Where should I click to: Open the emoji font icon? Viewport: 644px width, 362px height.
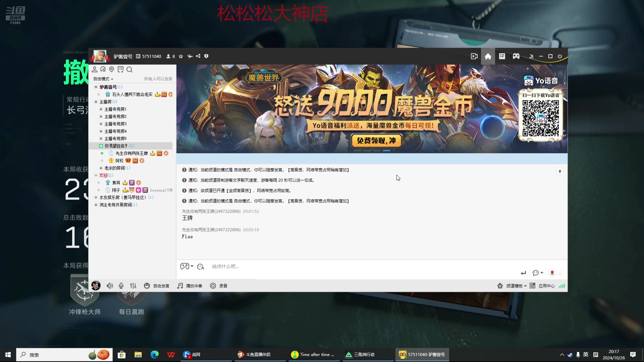point(201,267)
